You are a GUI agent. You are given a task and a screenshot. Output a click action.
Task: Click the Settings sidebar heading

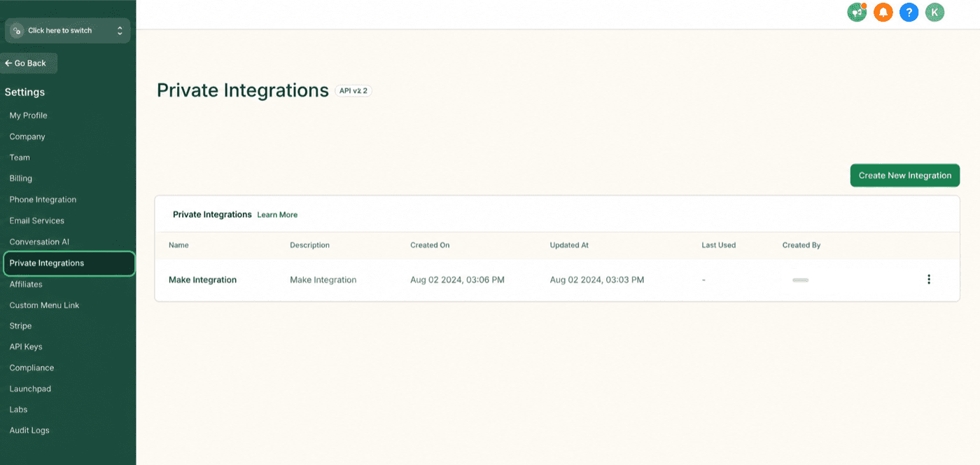(24, 92)
